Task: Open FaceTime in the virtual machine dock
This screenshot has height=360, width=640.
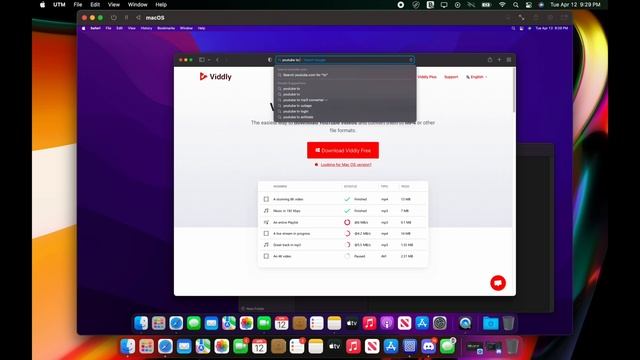Action: pos(264,323)
